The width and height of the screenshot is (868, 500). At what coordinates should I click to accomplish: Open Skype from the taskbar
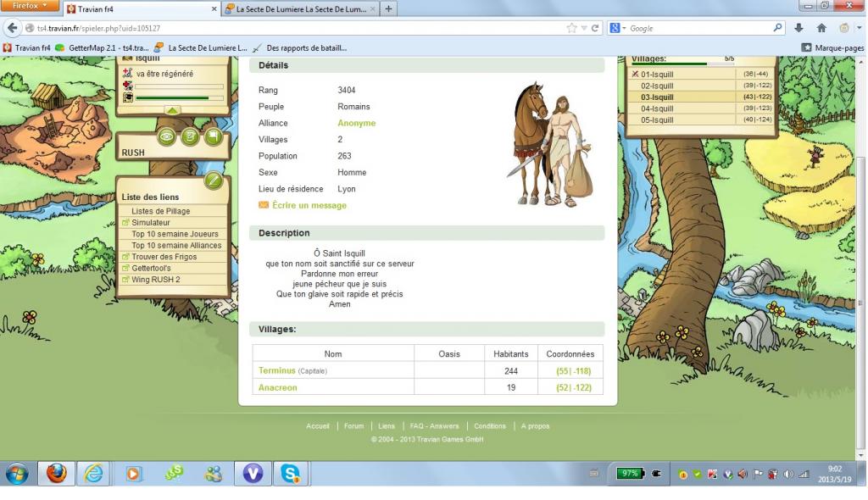pos(290,474)
